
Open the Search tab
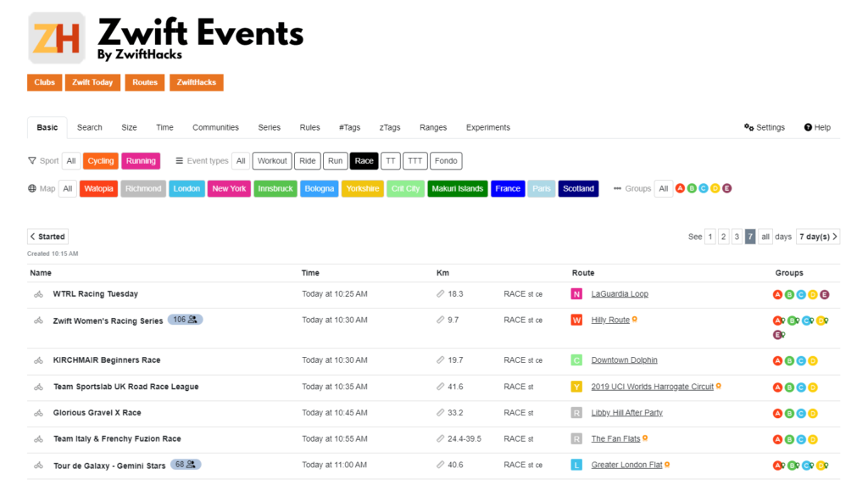pos(90,127)
